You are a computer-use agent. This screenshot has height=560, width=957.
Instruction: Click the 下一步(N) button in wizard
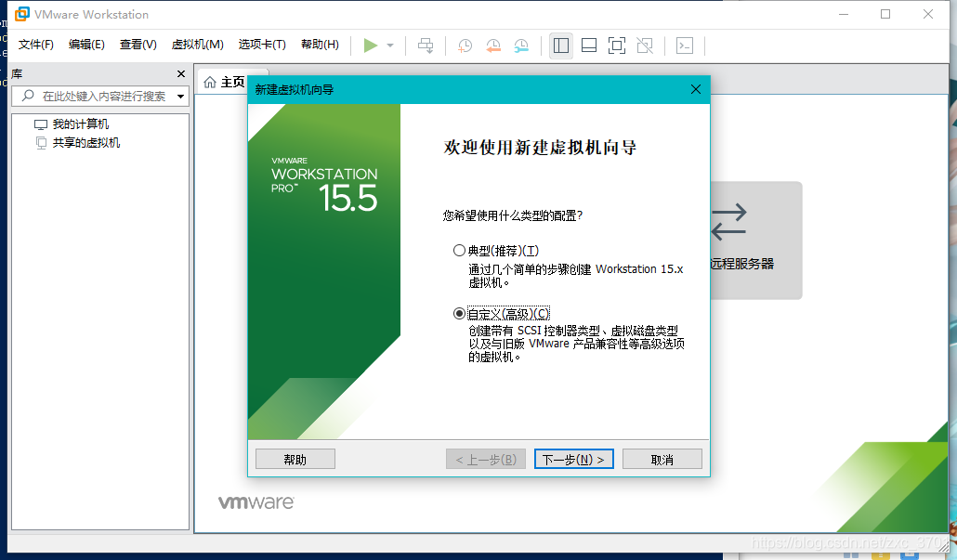tap(573, 458)
